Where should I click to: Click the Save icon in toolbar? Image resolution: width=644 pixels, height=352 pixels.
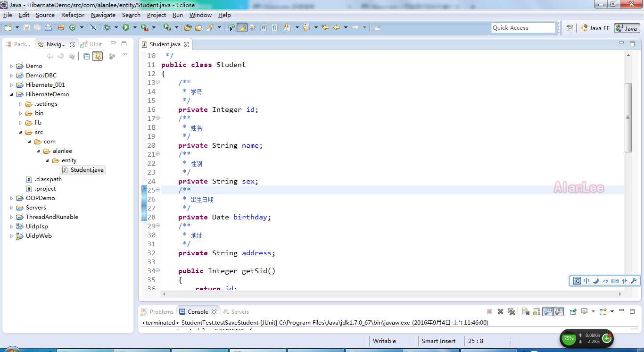click(26, 28)
